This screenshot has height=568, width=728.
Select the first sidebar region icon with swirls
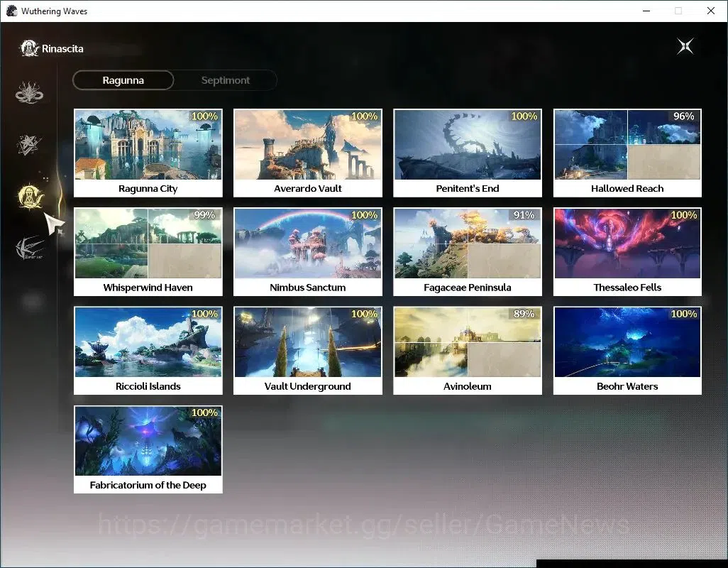click(29, 92)
